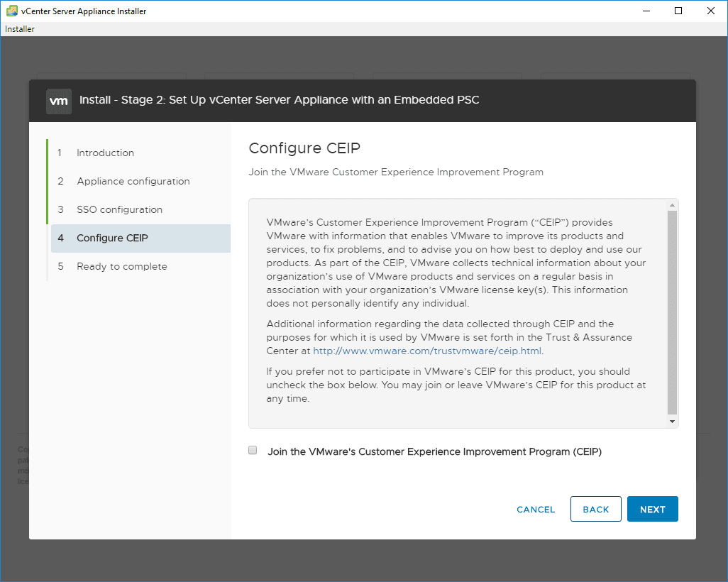Maximize the installer window
Viewport: 728px width, 582px height.
pyautogui.click(x=678, y=11)
